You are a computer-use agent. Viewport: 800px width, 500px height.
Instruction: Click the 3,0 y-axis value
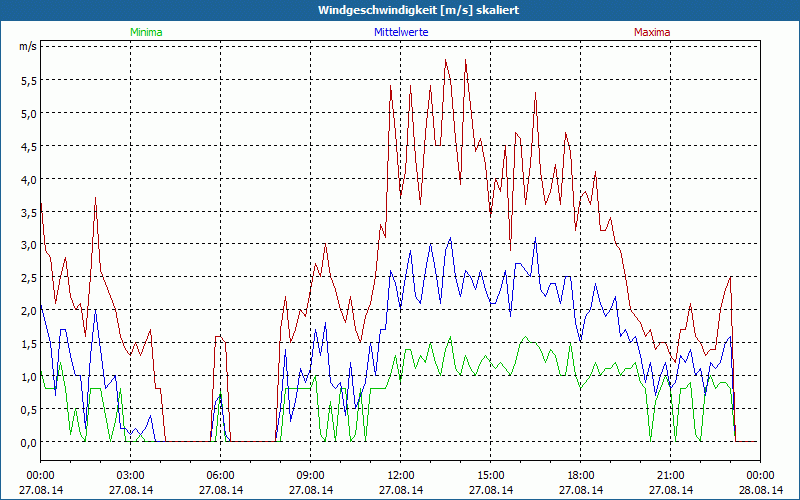pos(29,245)
